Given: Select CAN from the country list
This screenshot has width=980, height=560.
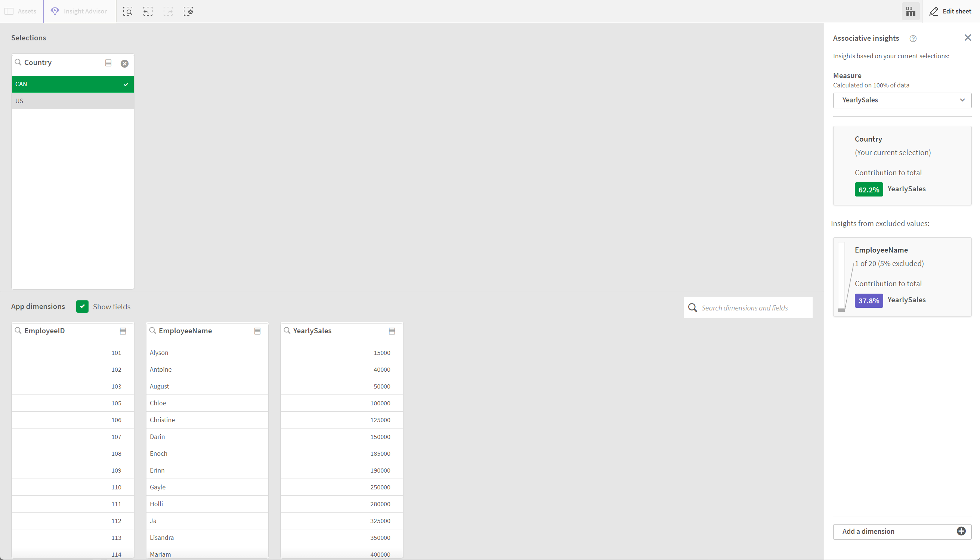Looking at the screenshot, I should (x=72, y=83).
